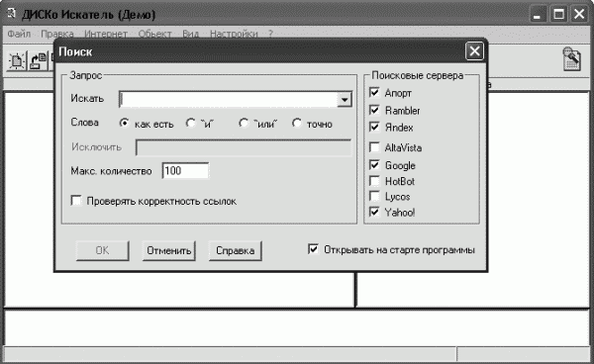This screenshot has height=364, width=594.
Task: Click the OK button
Action: coord(102,250)
